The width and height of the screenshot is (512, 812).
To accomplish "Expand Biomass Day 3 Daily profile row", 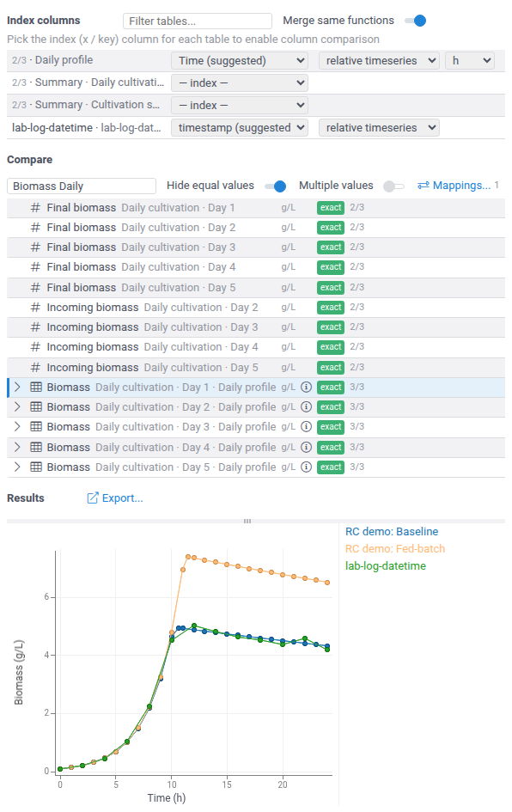I will coord(17,426).
